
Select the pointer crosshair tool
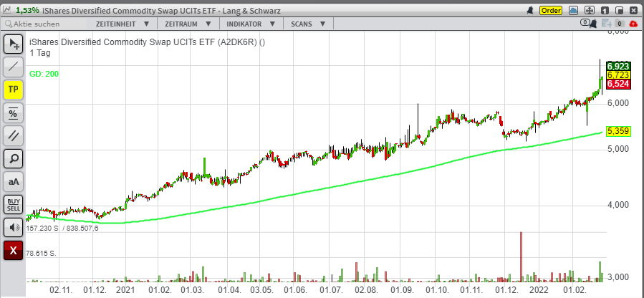pos(13,44)
